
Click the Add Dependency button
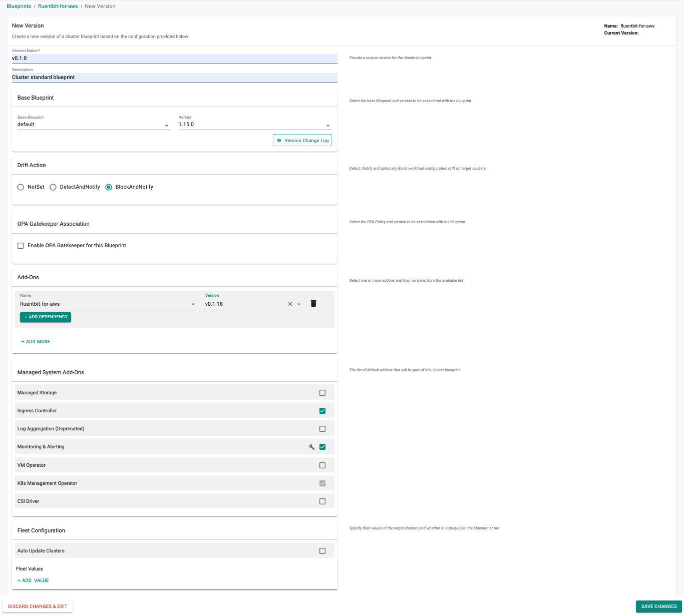[46, 317]
